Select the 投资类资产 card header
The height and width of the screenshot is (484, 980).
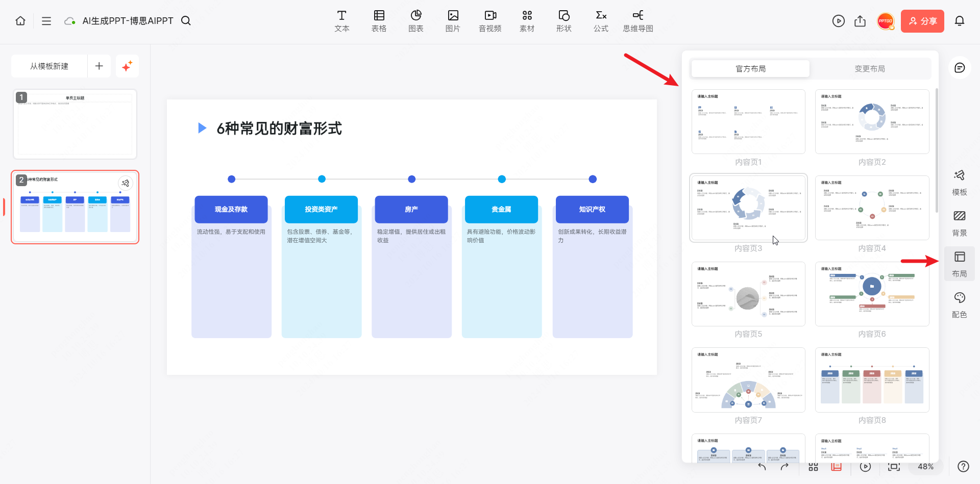(321, 210)
